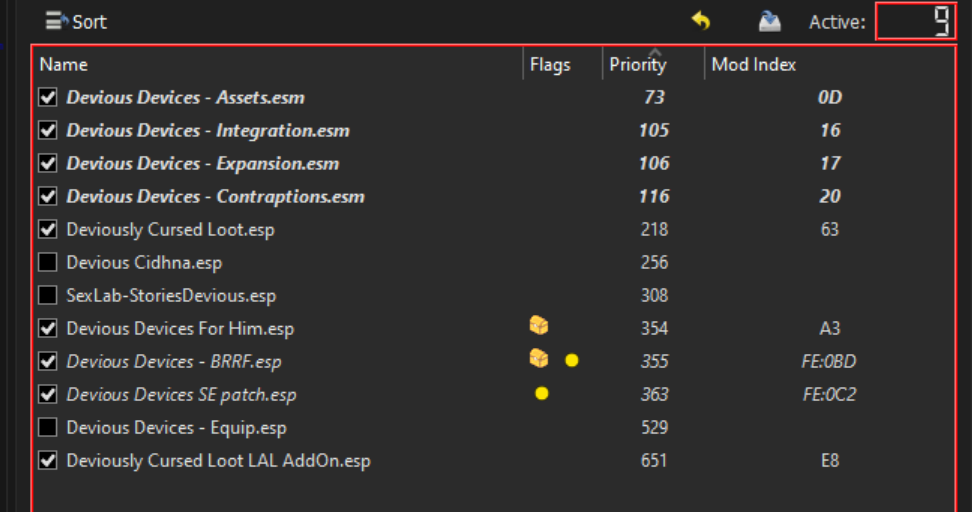
Task: Uncheck Deviously Cursed Loot.esp
Action: [x=48, y=229]
